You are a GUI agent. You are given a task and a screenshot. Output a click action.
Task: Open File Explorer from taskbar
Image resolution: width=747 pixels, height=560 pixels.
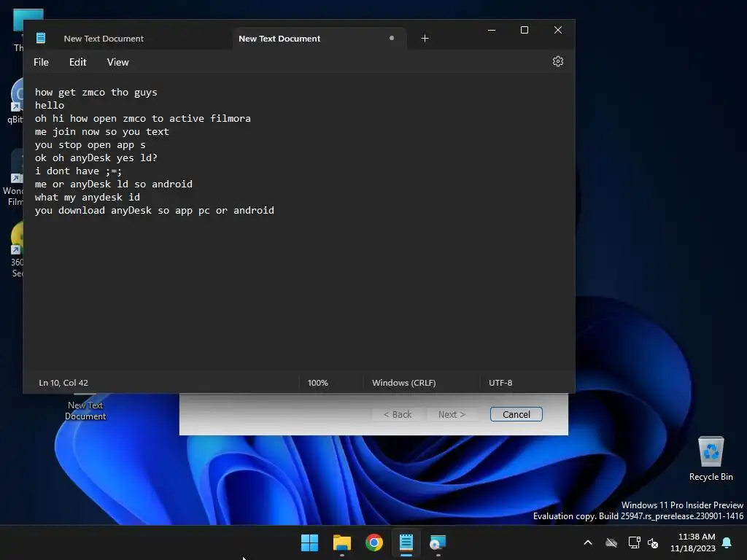pos(341,542)
